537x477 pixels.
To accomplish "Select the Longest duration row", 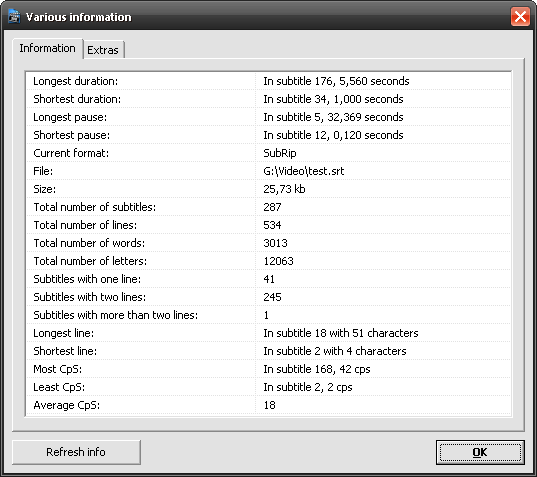I will point(268,81).
